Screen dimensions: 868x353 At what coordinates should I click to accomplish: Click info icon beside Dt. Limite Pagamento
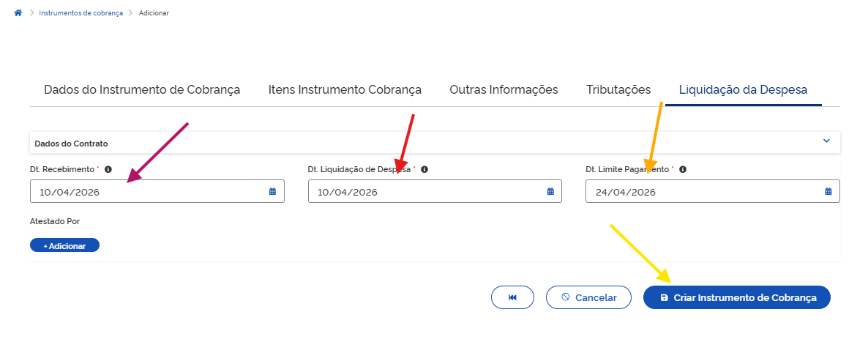pyautogui.click(x=683, y=169)
